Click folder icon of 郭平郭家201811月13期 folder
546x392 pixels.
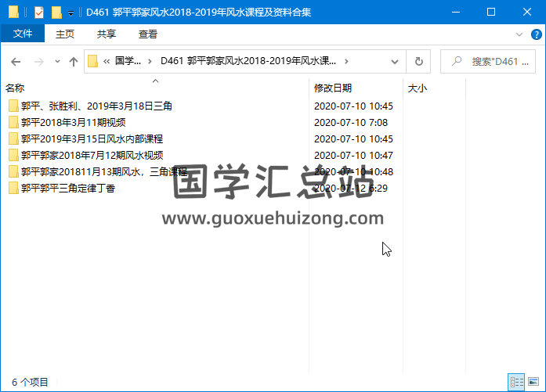point(13,172)
